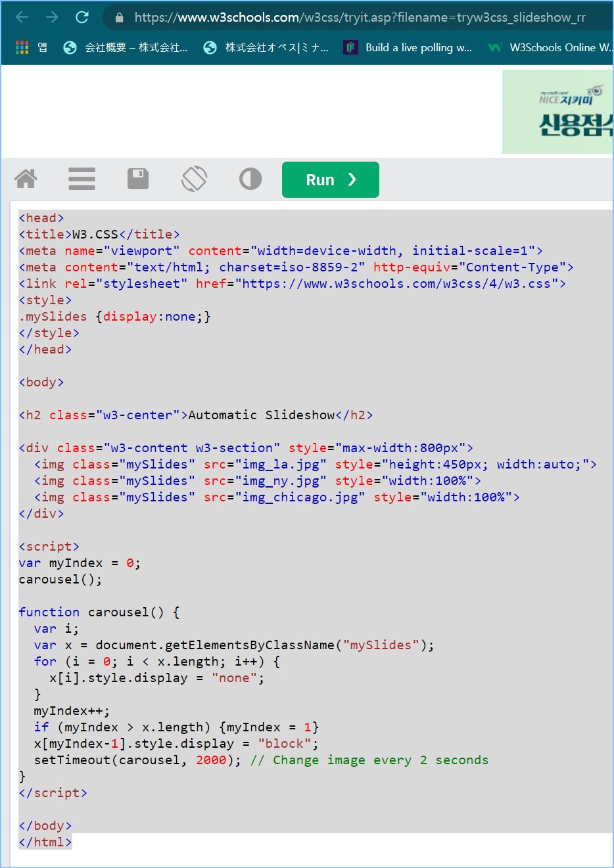
Task: Go to the W3Schools home icon
Action: click(x=26, y=179)
